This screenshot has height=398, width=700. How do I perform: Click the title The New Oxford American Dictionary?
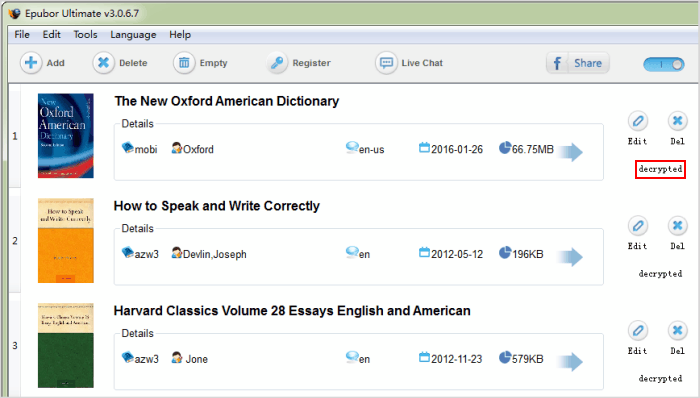click(x=227, y=101)
